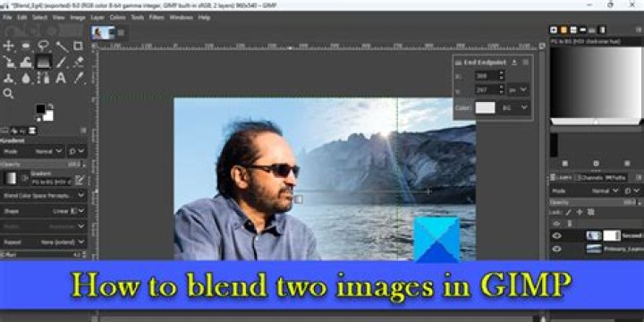Viewport: 644px width, 322px height.
Task: Open the Metric dropdown in tool options
Action: click(x=44, y=226)
